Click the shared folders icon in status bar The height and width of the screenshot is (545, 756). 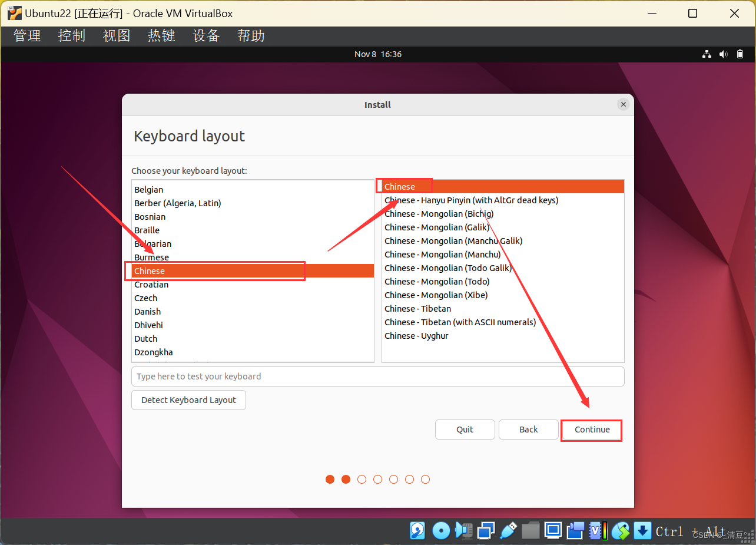click(530, 531)
